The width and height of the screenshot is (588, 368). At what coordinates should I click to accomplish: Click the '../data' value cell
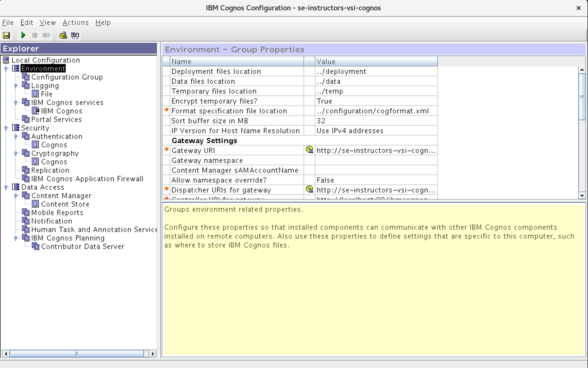click(376, 81)
